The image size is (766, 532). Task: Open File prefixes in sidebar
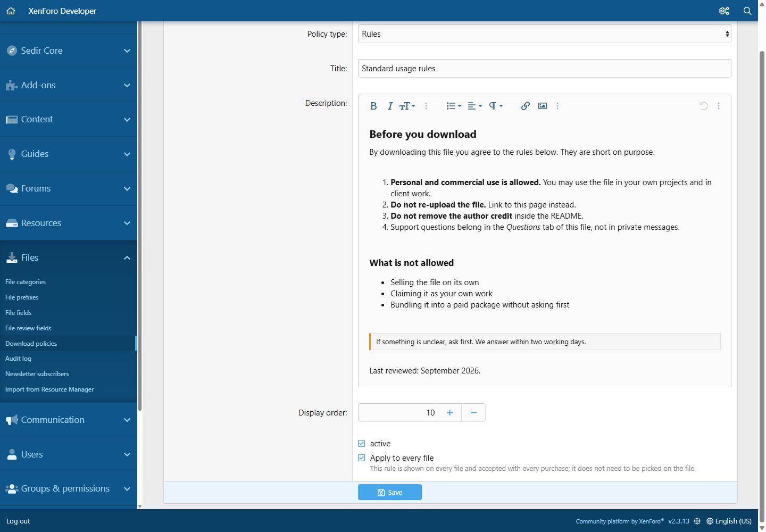pyautogui.click(x=22, y=297)
